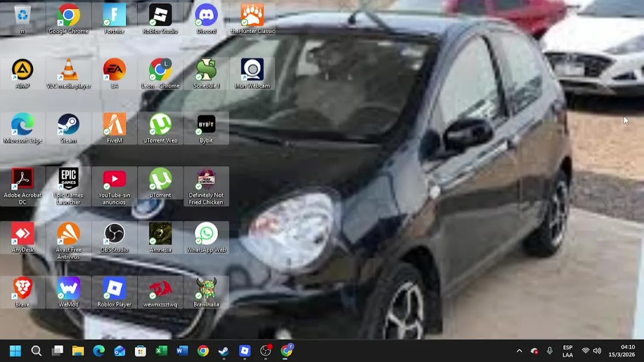Select the FiveM desktop icon
Image resolution: width=644 pixels, height=362 pixels.
[x=114, y=129]
